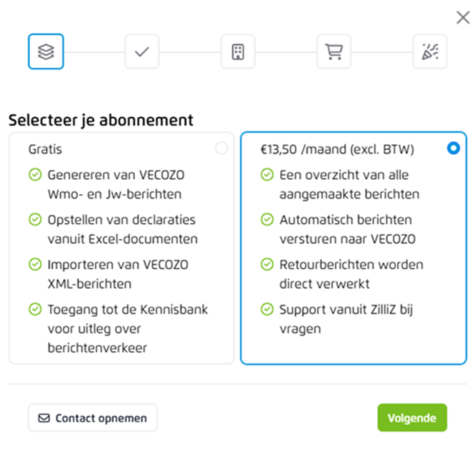Click check icon beside Genereren van VECOZO
Viewport: 476px width, 466px height.
[x=34, y=174]
